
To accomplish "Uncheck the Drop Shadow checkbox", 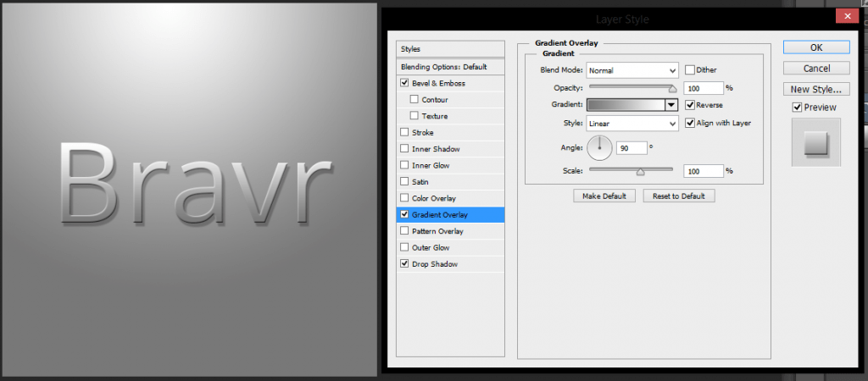I will click(404, 264).
